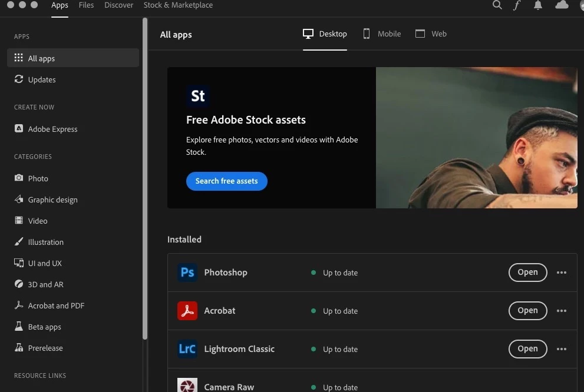Click the Camera Raw app name
This screenshot has height=392, width=584.
point(229,387)
